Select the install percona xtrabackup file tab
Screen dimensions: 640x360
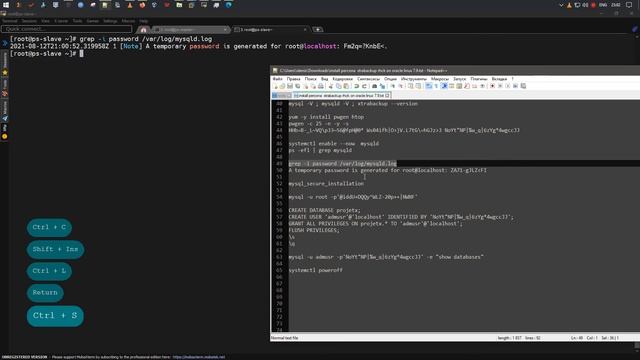[342, 96]
